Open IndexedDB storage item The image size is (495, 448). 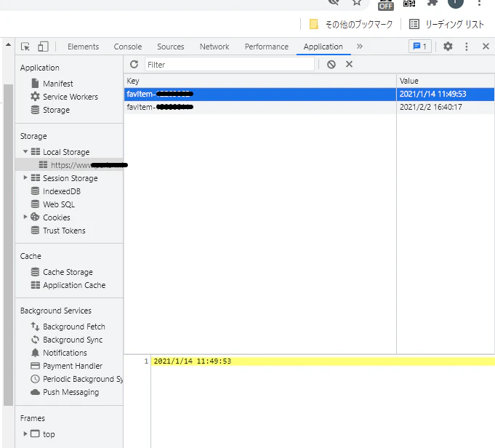62,191
